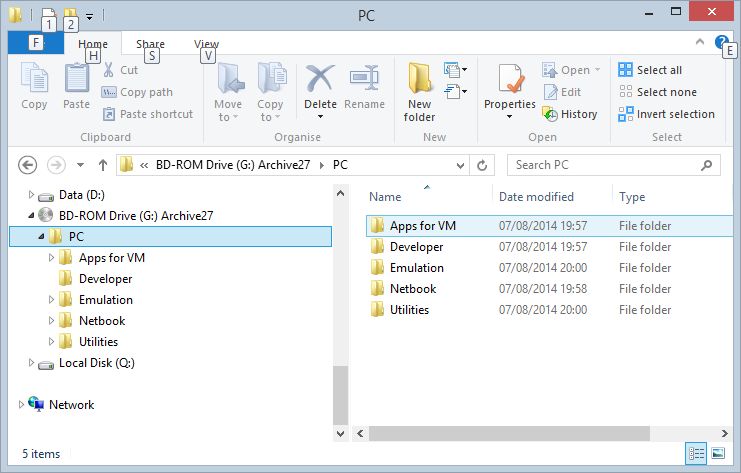This screenshot has width=741, height=473.
Task: Click the Refresh button
Action: tap(482, 165)
